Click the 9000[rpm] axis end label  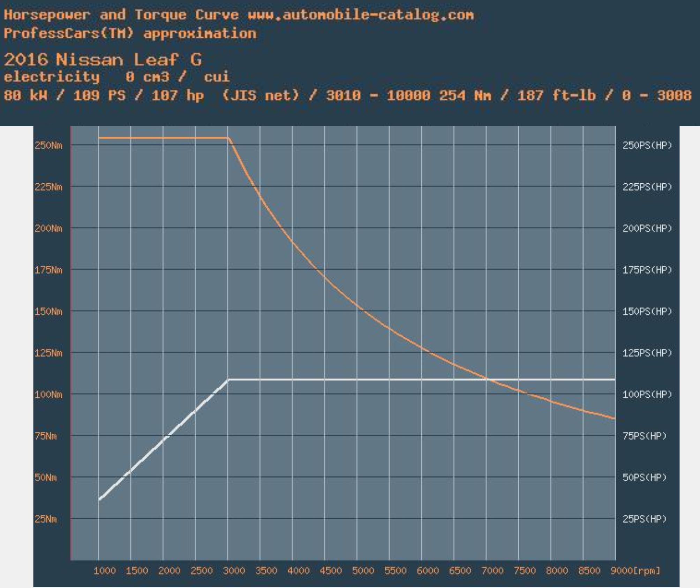(x=635, y=571)
